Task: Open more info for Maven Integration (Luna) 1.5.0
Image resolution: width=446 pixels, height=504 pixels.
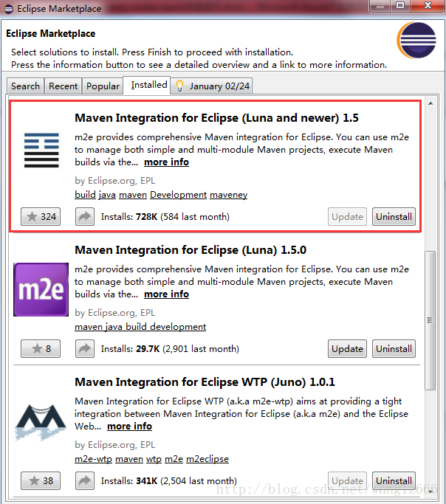Action: point(166,294)
